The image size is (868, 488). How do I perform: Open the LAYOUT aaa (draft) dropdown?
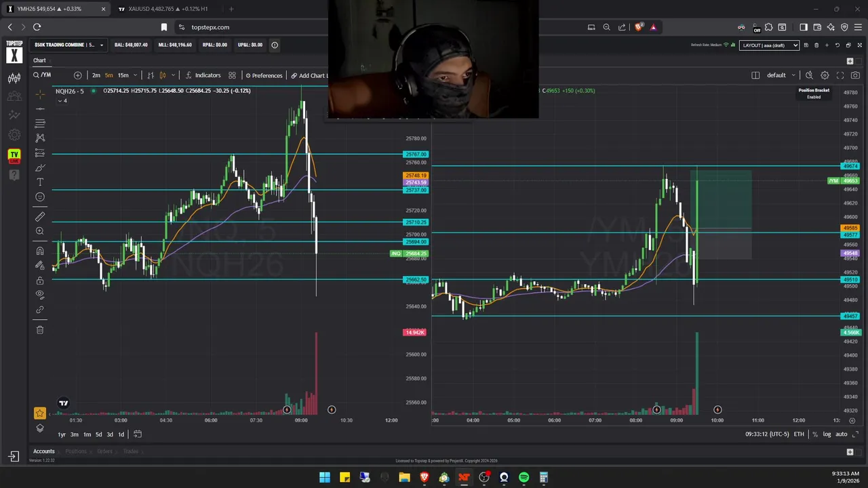point(770,45)
